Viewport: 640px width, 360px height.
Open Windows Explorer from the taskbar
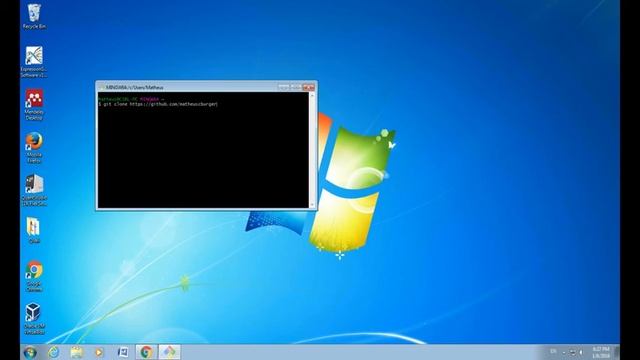(x=77, y=352)
